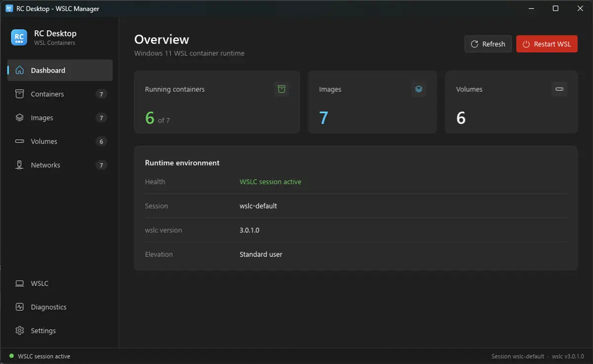Click the drive icon on the Volumes card
The height and width of the screenshot is (364, 593).
pyautogui.click(x=559, y=89)
